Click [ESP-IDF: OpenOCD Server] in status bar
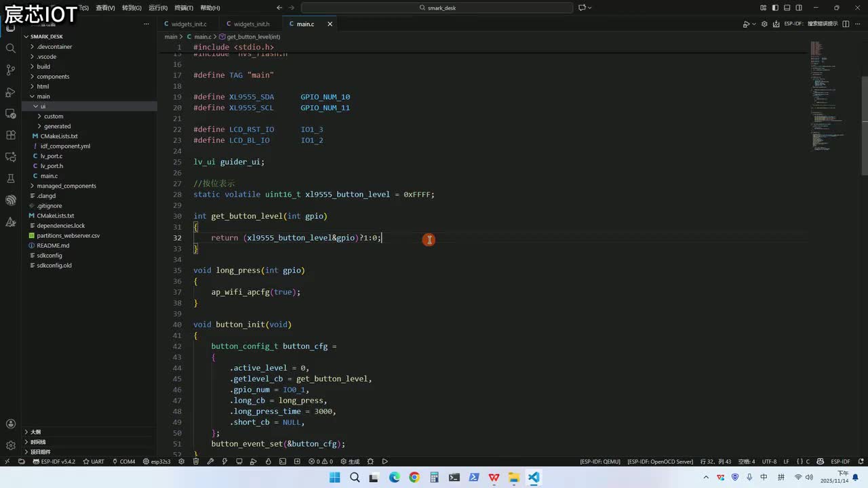The height and width of the screenshot is (488, 868). [660, 462]
